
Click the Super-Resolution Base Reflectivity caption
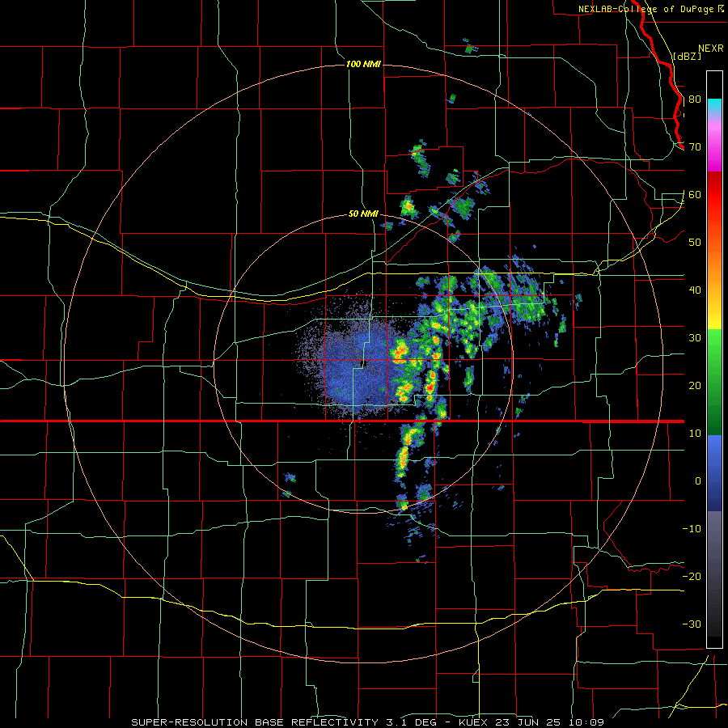[x=367, y=722]
